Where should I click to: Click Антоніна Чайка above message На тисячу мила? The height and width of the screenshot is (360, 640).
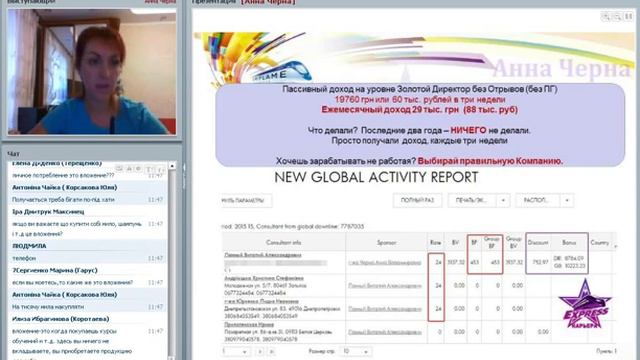click(64, 294)
